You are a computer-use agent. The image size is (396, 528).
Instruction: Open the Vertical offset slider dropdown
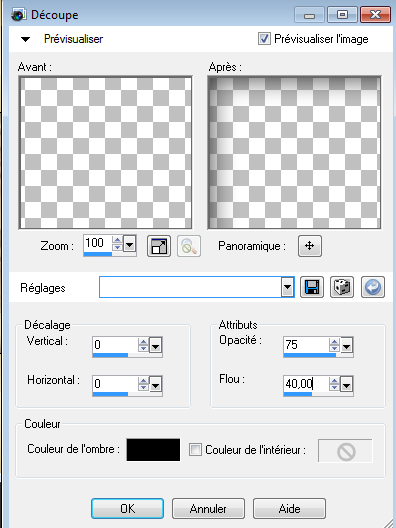[155, 345]
